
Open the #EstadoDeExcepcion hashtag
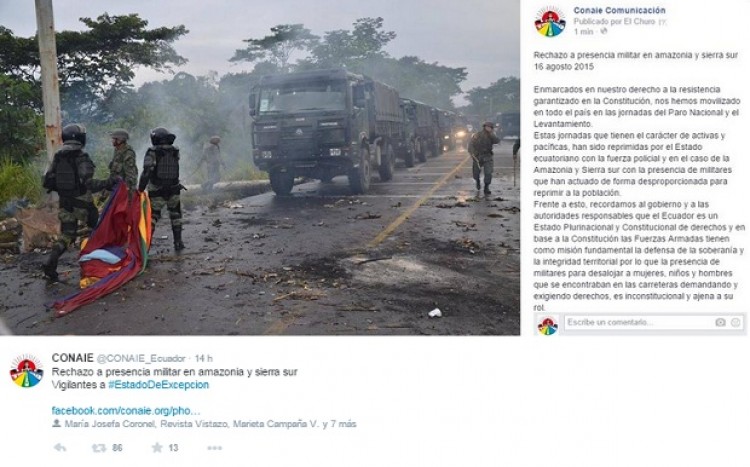tap(158, 385)
